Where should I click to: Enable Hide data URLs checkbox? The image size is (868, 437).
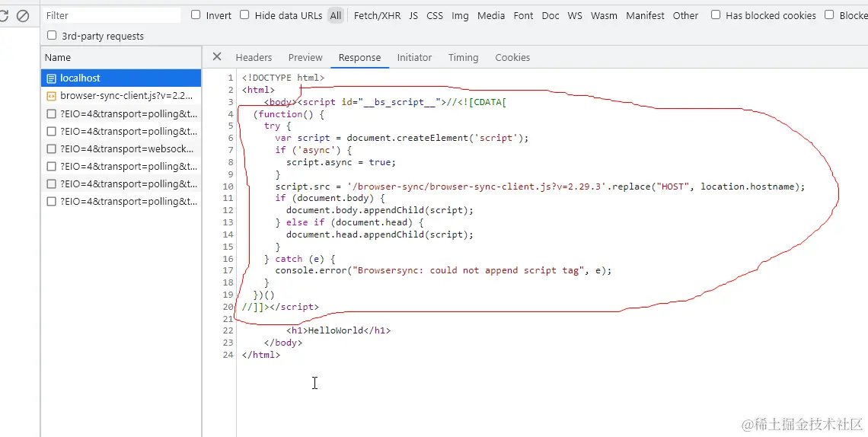244,15
